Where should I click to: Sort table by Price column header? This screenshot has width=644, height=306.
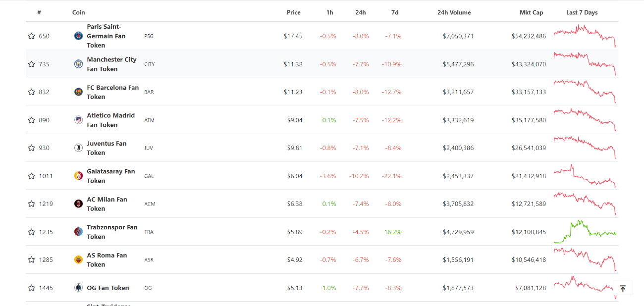293,12
